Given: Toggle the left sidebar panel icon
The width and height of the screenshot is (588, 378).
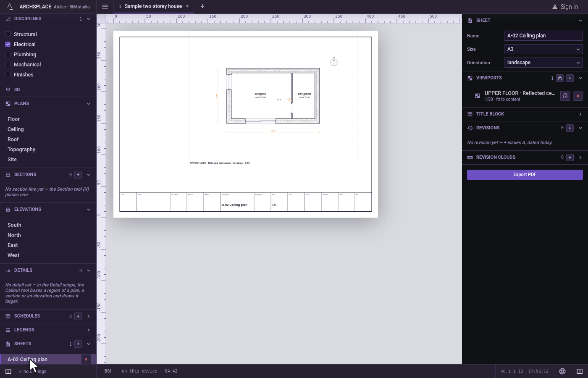Looking at the screenshot, I should click(x=8, y=371).
